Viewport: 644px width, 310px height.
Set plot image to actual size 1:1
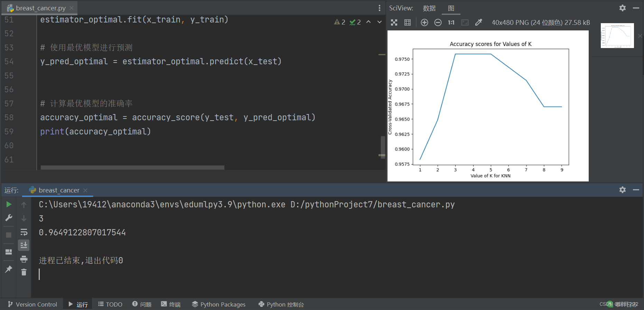click(451, 22)
